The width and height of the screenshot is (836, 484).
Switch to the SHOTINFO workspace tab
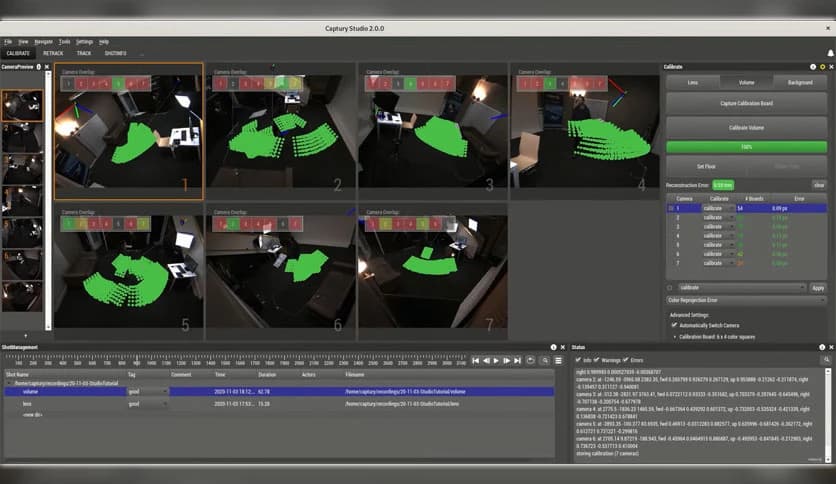click(x=115, y=53)
